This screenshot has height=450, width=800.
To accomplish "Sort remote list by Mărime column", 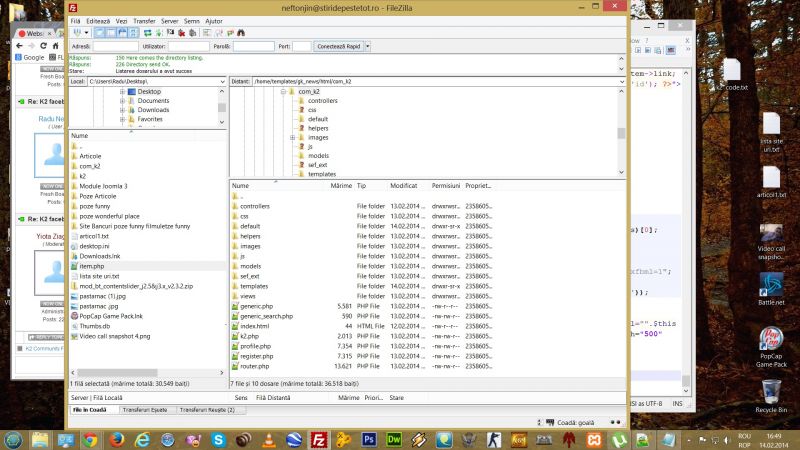I will [x=341, y=186].
